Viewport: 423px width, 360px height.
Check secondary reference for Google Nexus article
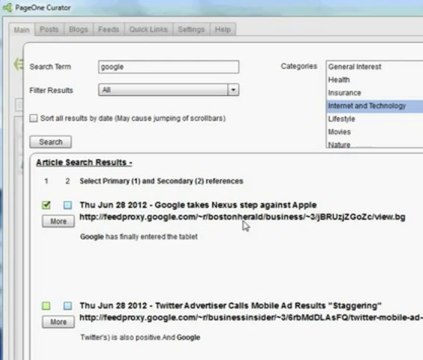[x=68, y=205]
